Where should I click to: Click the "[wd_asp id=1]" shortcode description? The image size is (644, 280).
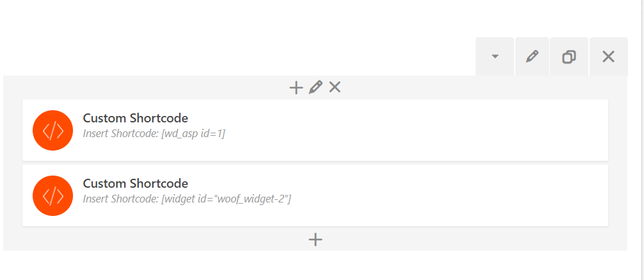point(191,134)
